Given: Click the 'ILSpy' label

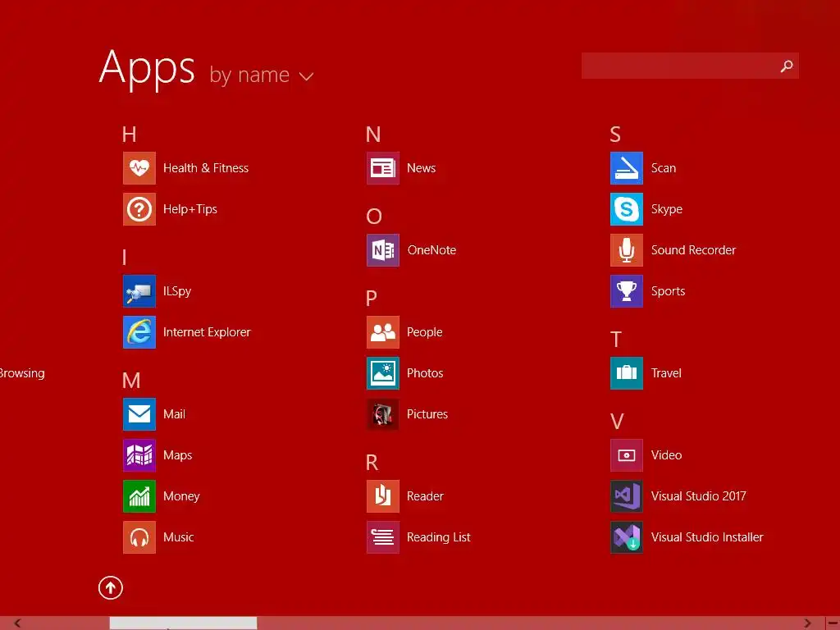Looking at the screenshot, I should coord(177,291).
